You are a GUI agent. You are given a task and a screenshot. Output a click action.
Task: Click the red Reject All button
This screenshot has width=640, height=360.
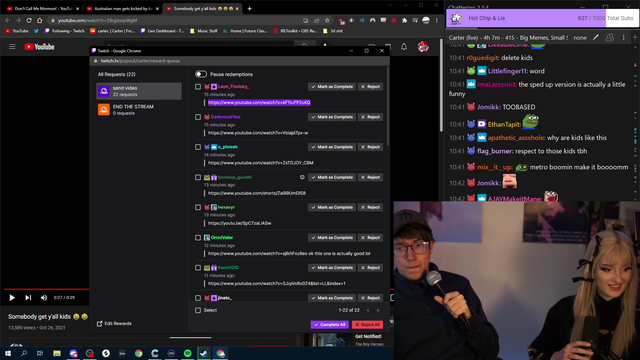coord(367,324)
